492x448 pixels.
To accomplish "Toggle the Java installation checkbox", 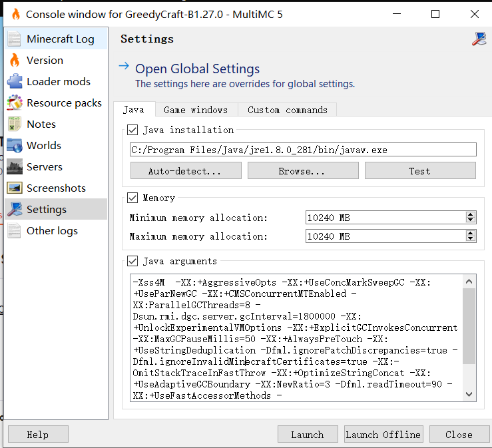I will coord(132,130).
